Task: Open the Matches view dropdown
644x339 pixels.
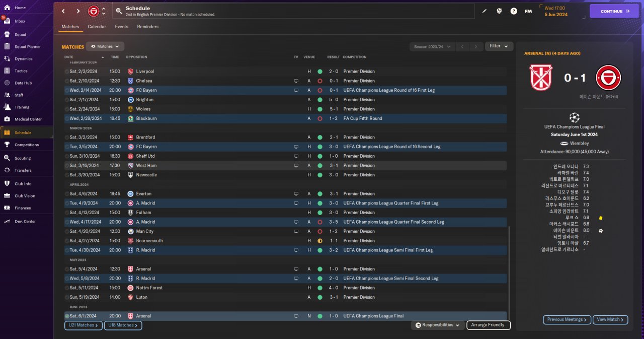Action: [105, 46]
